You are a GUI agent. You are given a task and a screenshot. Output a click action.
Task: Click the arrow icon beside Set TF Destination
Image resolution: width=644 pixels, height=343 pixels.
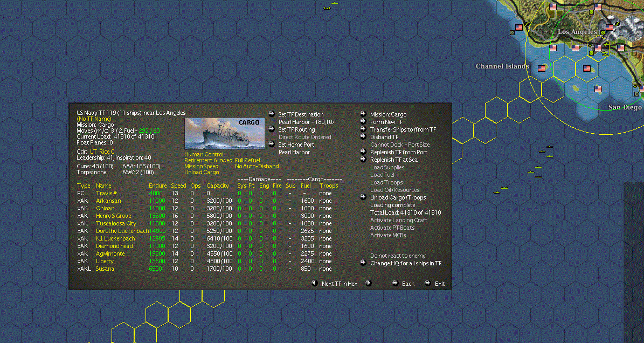click(x=272, y=114)
